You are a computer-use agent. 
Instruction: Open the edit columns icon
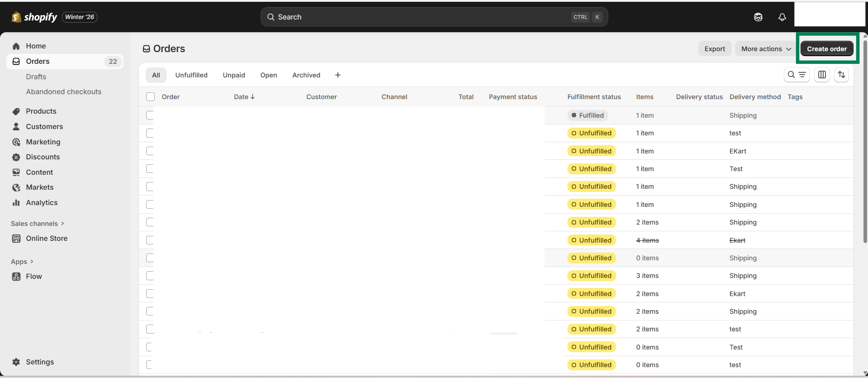(822, 75)
